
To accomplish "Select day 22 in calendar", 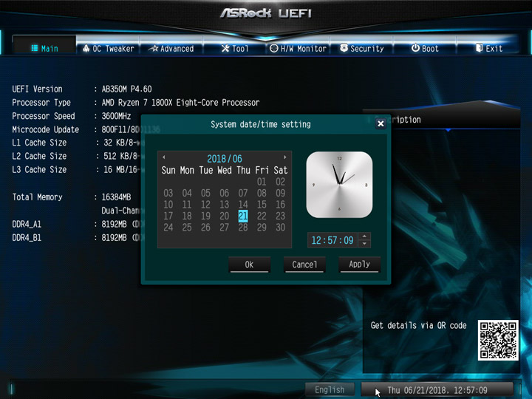I will [262, 216].
